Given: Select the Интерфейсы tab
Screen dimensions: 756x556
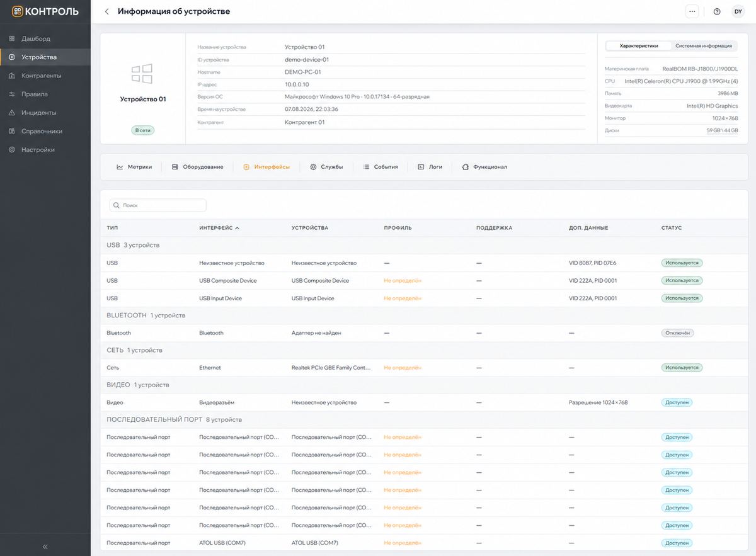Looking at the screenshot, I should [x=266, y=167].
